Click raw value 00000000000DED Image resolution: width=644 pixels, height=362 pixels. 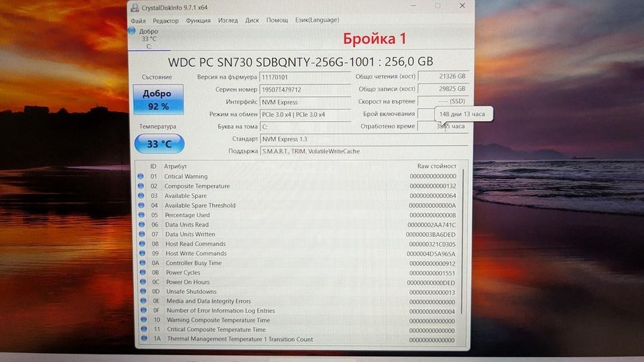tap(431, 283)
